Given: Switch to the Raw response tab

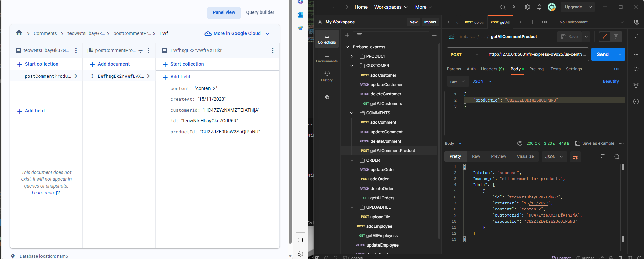Looking at the screenshot, I should [476, 156].
